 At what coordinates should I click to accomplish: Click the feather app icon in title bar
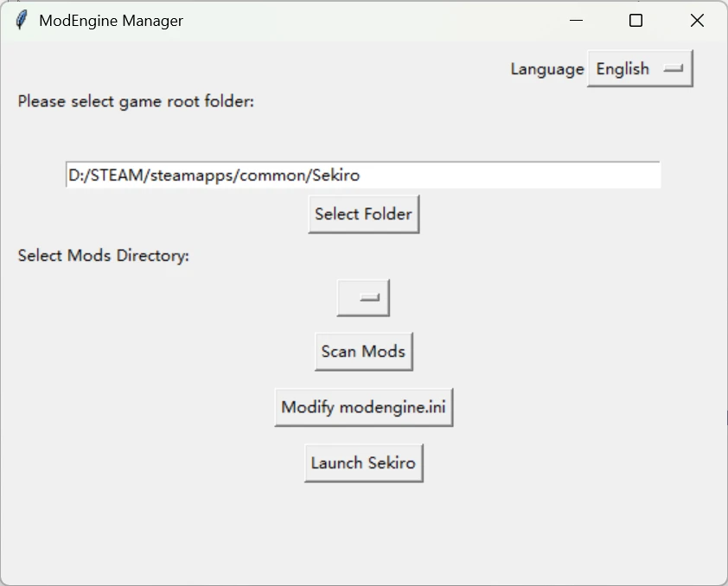coord(22,21)
